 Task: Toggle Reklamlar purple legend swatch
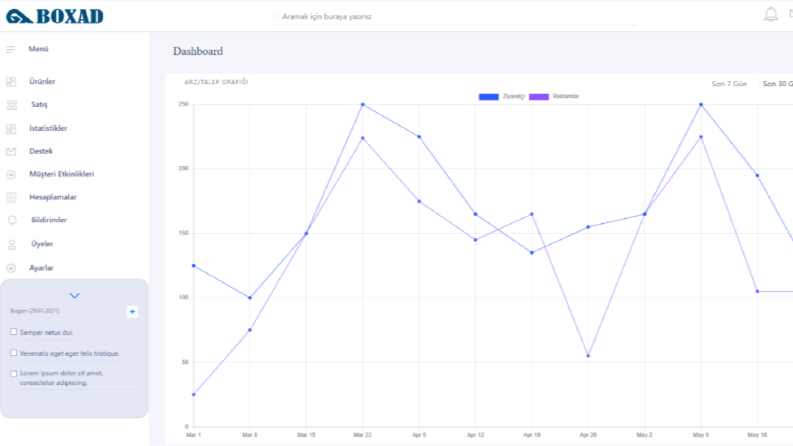pyautogui.click(x=539, y=97)
